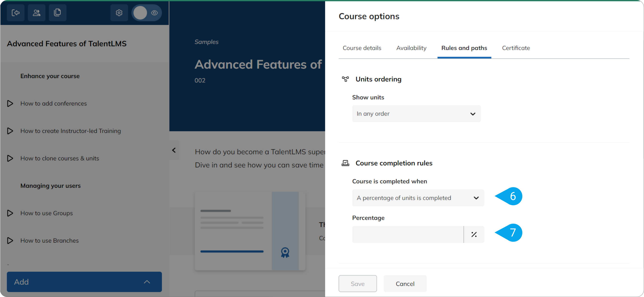Click the certificate ribbon badge icon

[x=285, y=253]
